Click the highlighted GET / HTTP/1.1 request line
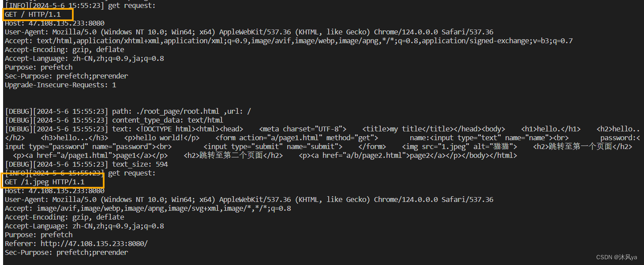The height and width of the screenshot is (265, 644). click(x=33, y=15)
